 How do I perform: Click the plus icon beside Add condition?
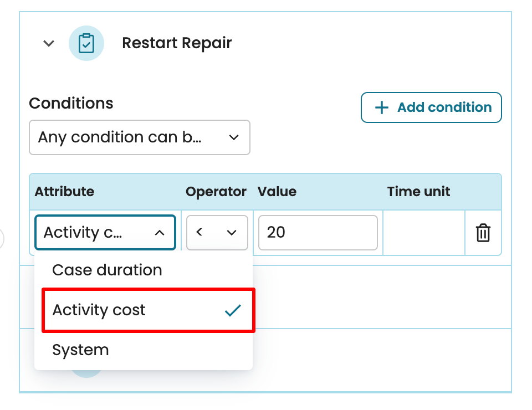pyautogui.click(x=382, y=107)
